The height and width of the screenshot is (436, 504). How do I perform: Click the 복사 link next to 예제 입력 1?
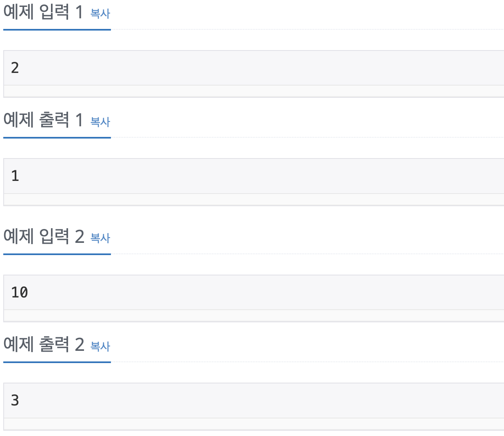coord(100,13)
